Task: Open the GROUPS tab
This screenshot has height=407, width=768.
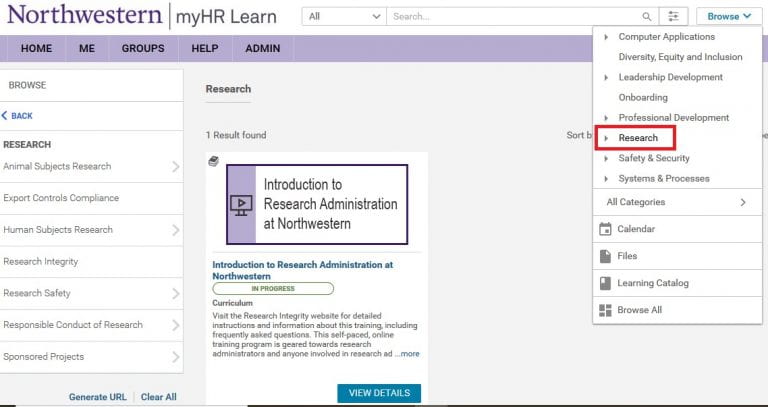Action: coord(143,48)
